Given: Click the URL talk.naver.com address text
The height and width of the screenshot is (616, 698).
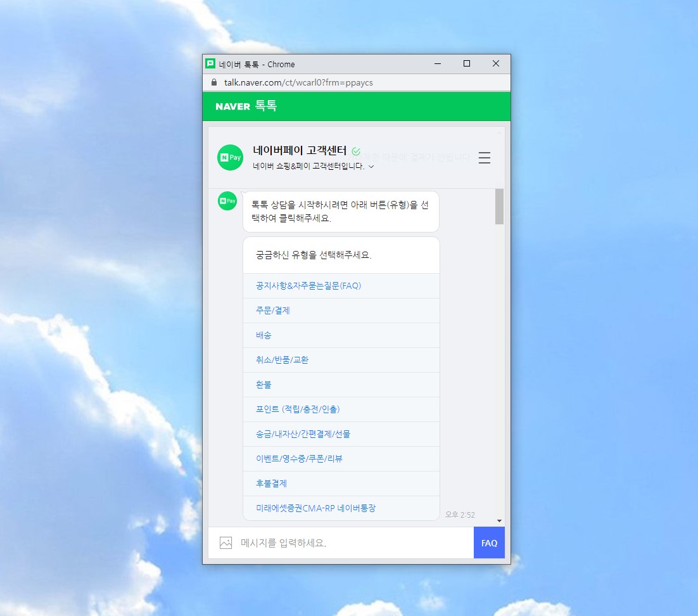Looking at the screenshot, I should [x=298, y=82].
